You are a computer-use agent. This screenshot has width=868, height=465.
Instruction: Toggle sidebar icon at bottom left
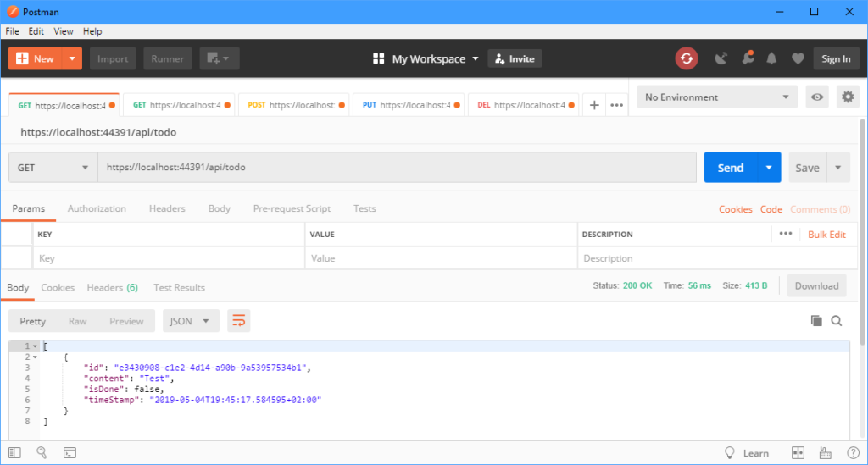[x=14, y=453]
